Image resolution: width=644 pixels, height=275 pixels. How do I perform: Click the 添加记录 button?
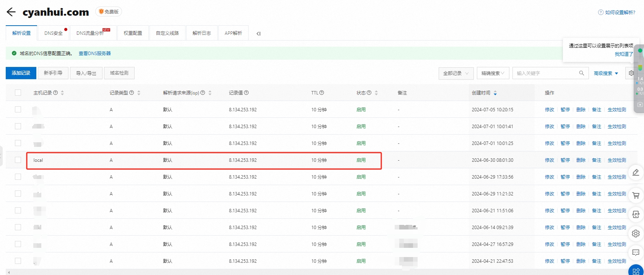pyautogui.click(x=21, y=73)
